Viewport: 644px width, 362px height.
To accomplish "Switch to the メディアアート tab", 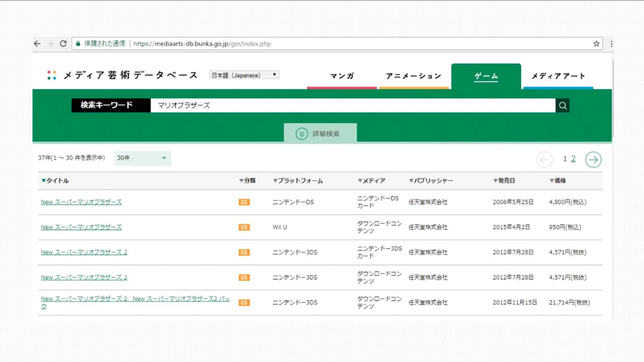I will click(x=558, y=76).
